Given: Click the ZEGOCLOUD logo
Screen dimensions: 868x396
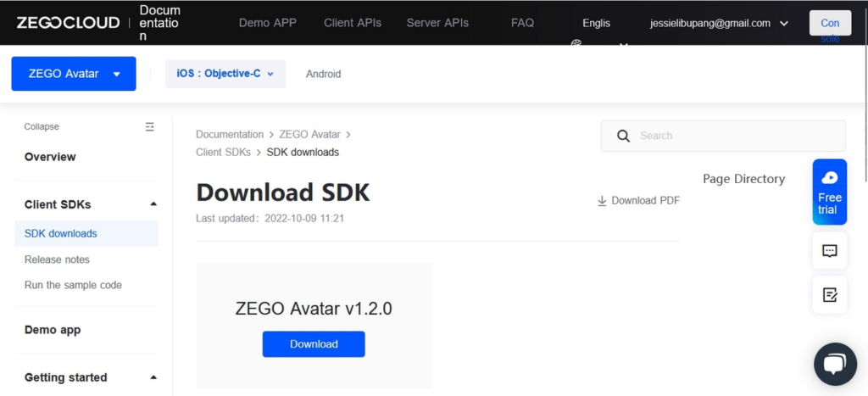Looking at the screenshot, I should coord(68,23).
